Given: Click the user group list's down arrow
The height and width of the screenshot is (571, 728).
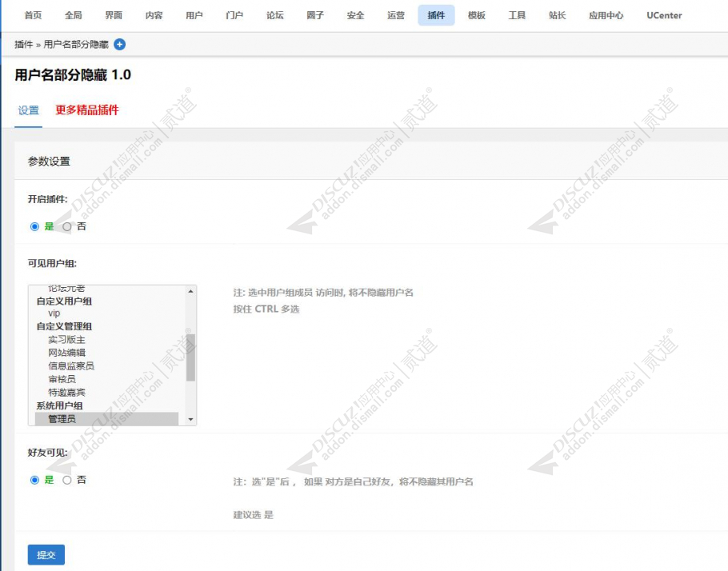Looking at the screenshot, I should point(191,419).
